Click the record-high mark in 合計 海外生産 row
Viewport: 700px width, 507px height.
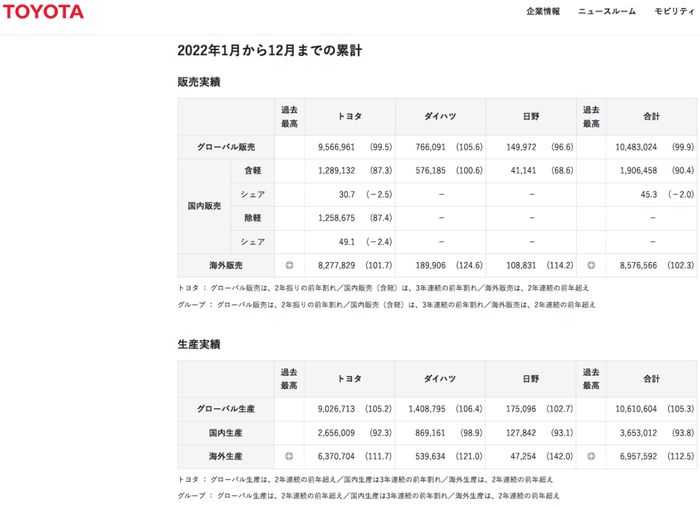coord(591,456)
